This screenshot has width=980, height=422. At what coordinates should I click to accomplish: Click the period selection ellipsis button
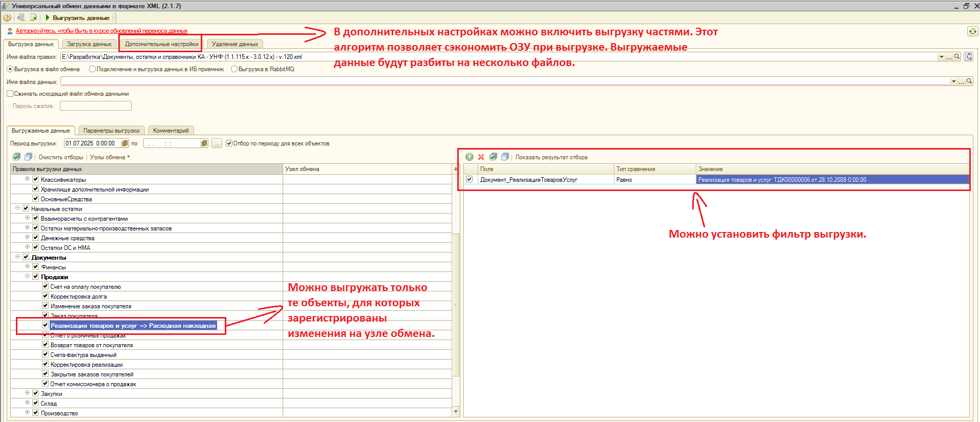click(217, 143)
